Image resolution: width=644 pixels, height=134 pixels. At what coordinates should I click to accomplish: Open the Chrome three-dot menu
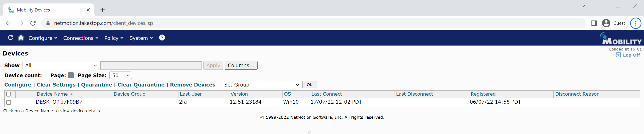[x=636, y=23]
